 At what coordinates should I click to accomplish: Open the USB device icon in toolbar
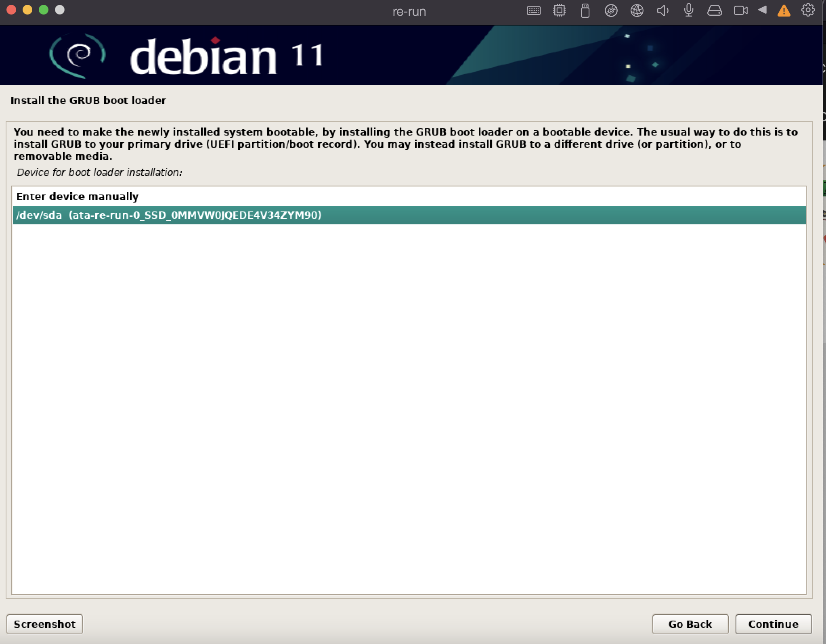(585, 11)
